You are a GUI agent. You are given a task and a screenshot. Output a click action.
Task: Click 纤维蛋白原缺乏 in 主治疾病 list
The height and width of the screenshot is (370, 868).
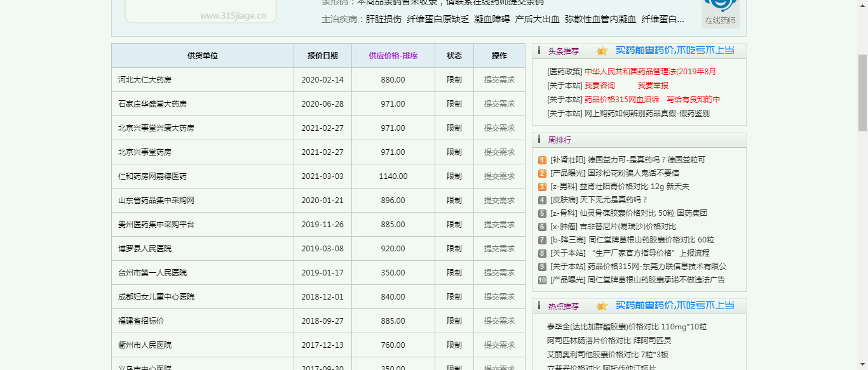pyautogui.click(x=438, y=19)
